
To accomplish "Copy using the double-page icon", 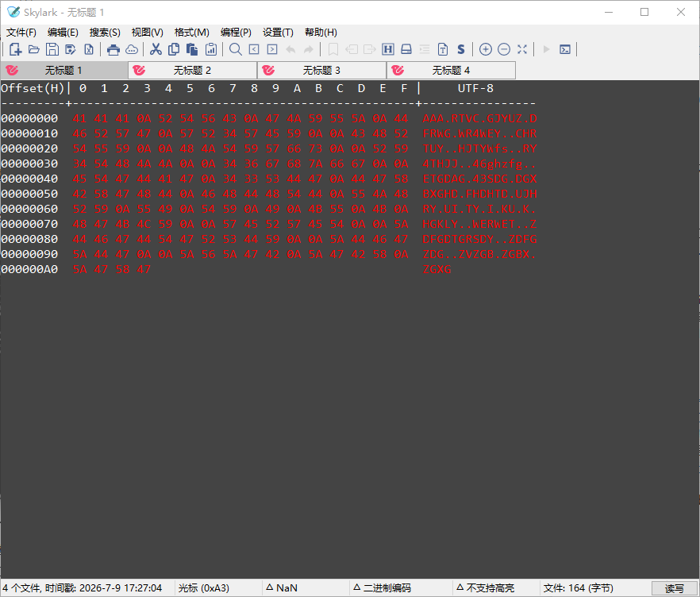I will pyautogui.click(x=174, y=49).
